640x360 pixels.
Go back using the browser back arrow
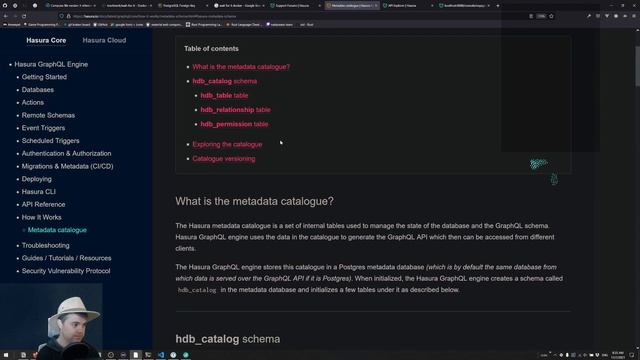(x=6, y=16)
